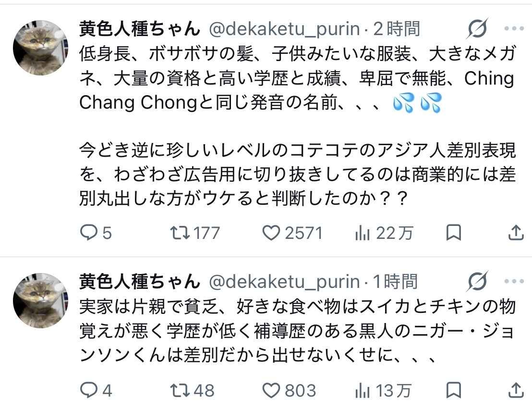Viewport: 532px width, 410px height.
Task: Open Grok icon on the second tweet
Action: [x=478, y=281]
